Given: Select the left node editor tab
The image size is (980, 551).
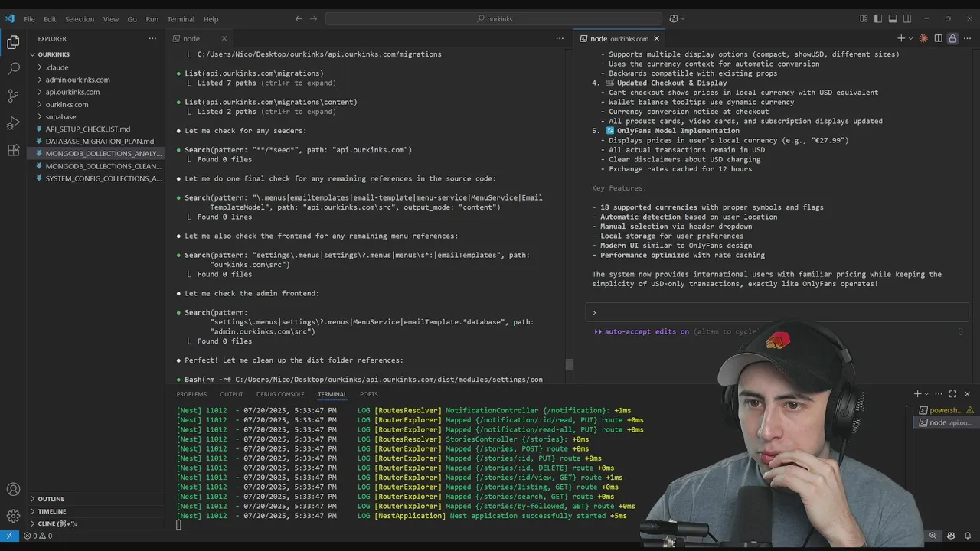Looking at the screenshot, I should (x=199, y=38).
